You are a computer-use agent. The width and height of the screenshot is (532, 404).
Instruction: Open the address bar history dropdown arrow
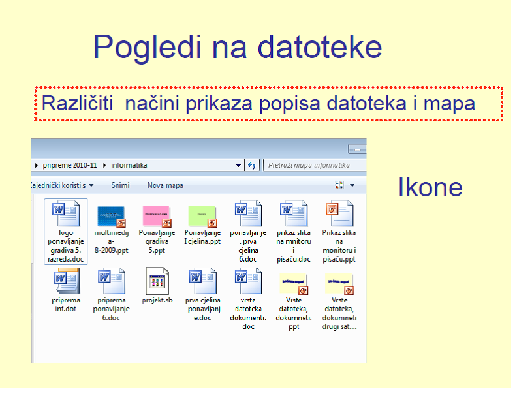click(x=238, y=165)
